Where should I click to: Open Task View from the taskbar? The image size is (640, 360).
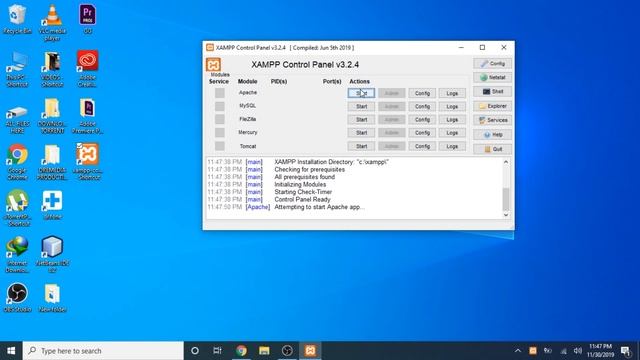(218, 351)
